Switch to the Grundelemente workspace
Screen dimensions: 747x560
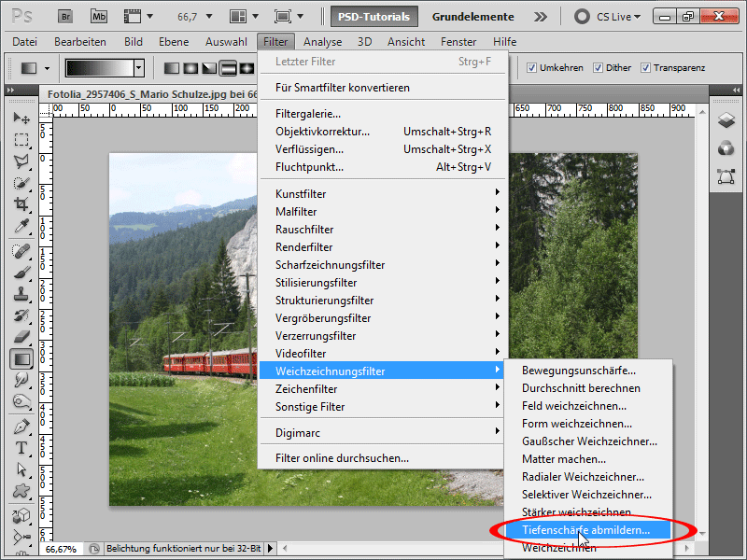[473, 17]
